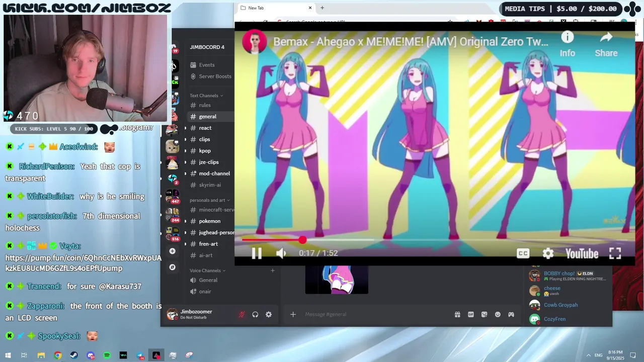The image size is (644, 362).
Task: Pause the YouTube video
Action: (257, 253)
